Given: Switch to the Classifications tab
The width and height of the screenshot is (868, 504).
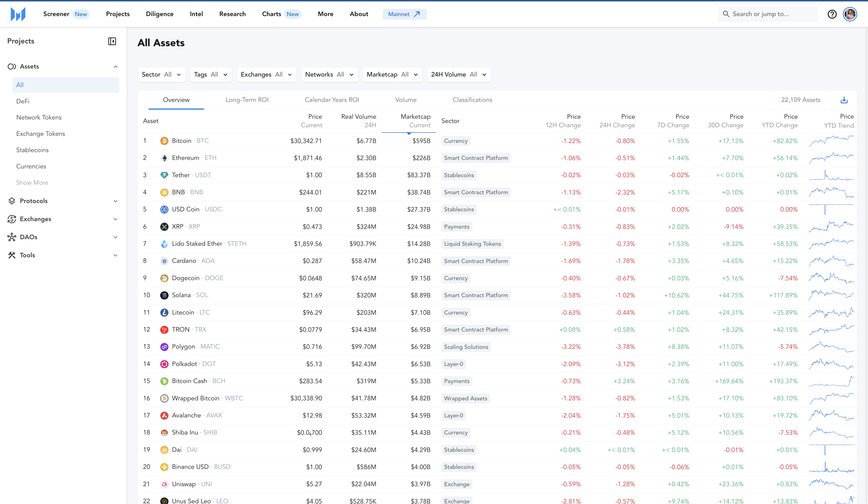Looking at the screenshot, I should (x=472, y=100).
